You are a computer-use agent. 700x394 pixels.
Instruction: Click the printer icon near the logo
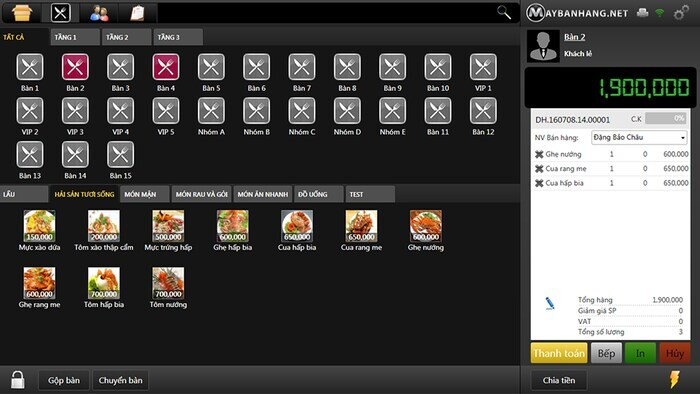[642, 12]
